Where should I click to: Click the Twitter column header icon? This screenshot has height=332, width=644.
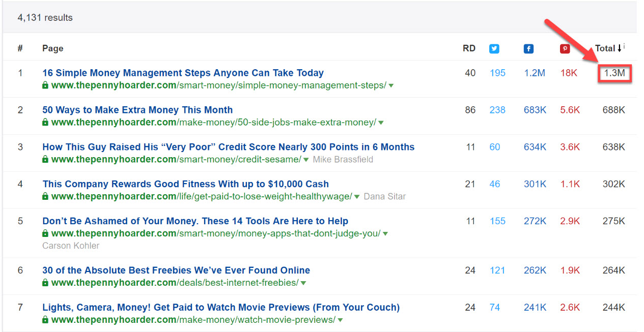point(494,49)
